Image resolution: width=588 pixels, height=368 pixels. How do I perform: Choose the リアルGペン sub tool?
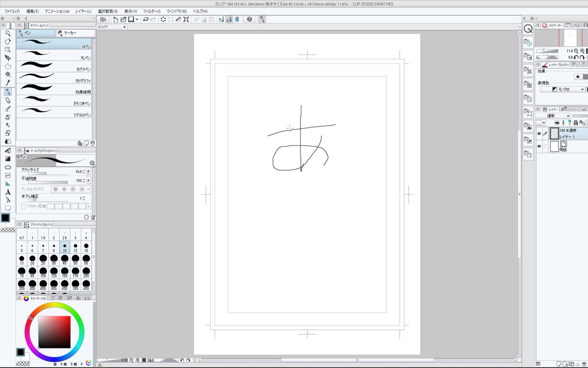[x=54, y=112]
